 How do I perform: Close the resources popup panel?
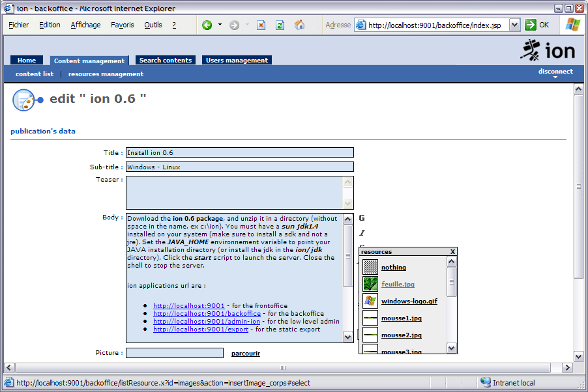pos(452,251)
